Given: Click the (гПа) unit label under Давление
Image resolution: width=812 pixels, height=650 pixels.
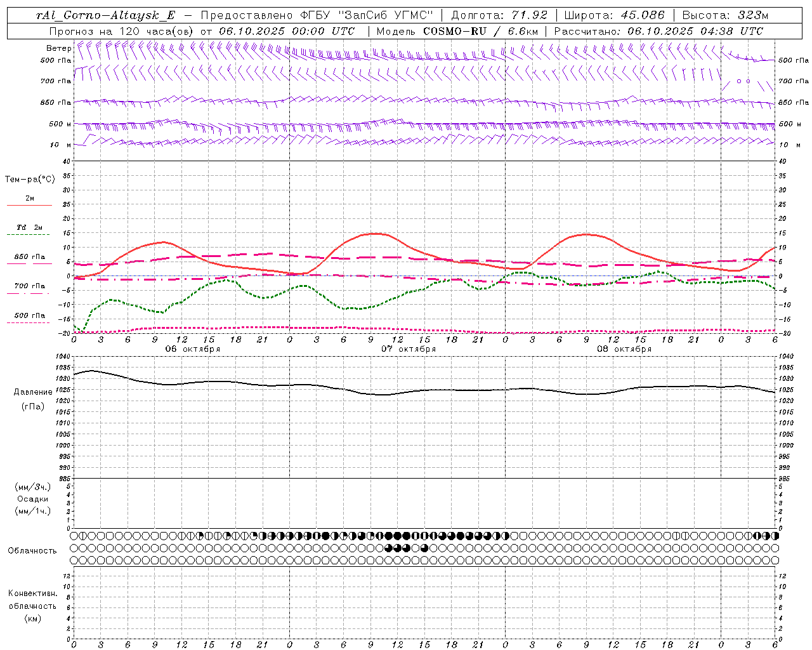Looking at the screenshot, I should pyautogui.click(x=33, y=406).
